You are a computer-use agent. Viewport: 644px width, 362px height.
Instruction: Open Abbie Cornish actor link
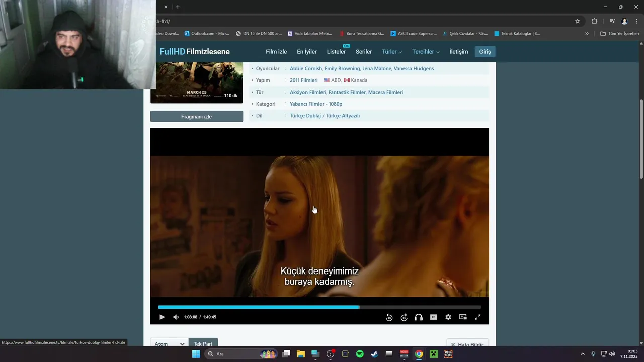pyautogui.click(x=306, y=69)
